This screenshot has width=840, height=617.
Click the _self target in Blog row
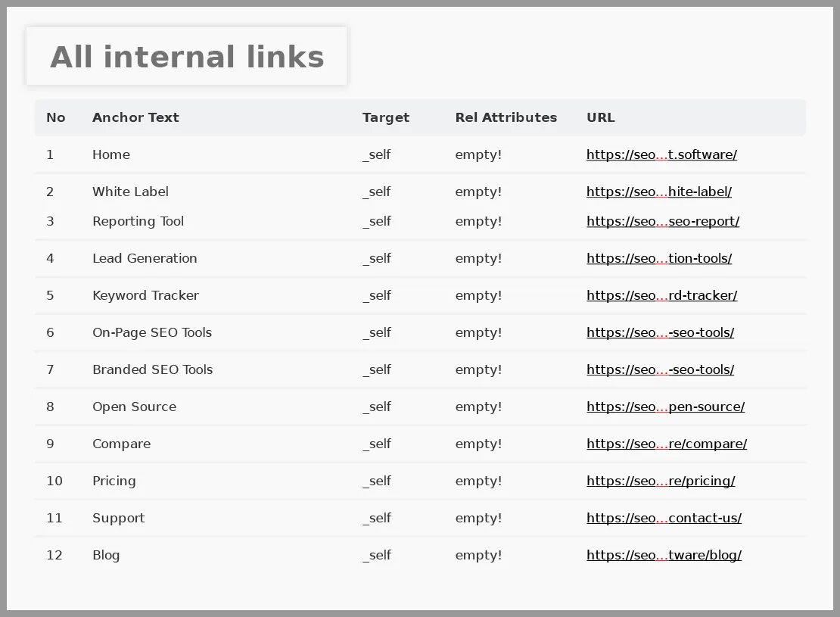[377, 555]
